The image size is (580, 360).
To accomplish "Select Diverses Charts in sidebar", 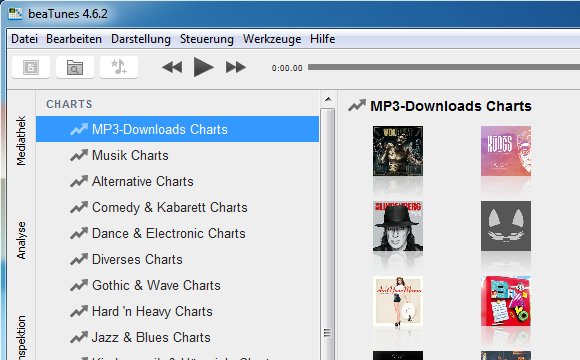I will pos(177,259).
